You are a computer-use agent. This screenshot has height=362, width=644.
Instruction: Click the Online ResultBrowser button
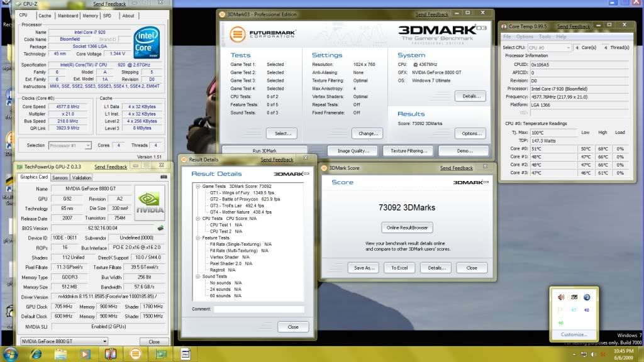point(407,228)
